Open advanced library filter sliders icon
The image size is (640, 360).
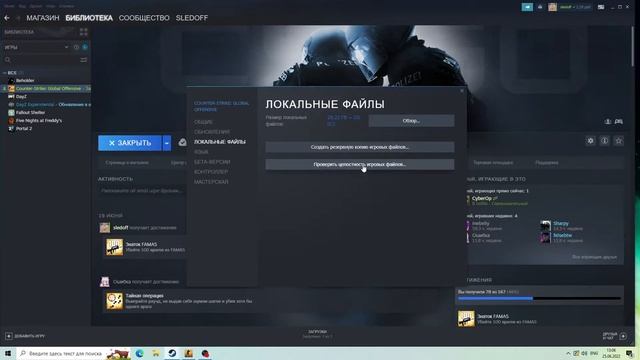coord(84,60)
